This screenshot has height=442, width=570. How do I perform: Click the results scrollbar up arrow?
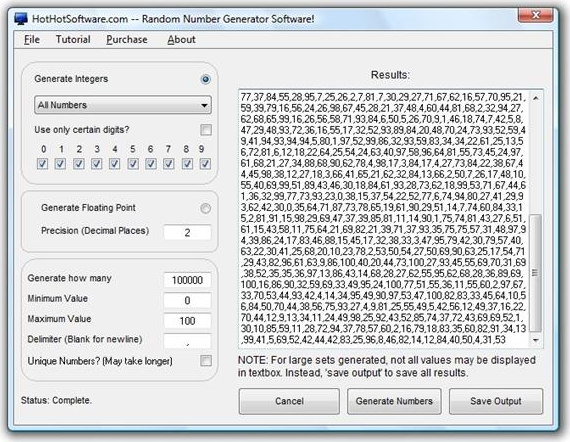535,98
